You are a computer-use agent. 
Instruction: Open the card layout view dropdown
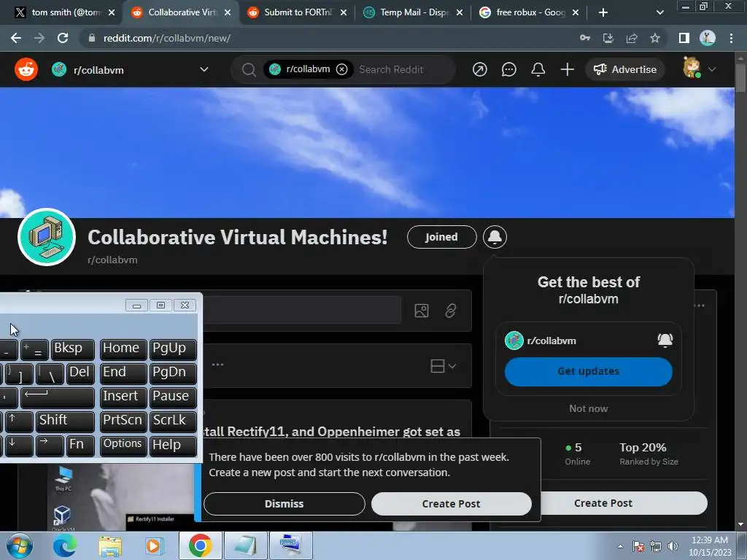(443, 366)
